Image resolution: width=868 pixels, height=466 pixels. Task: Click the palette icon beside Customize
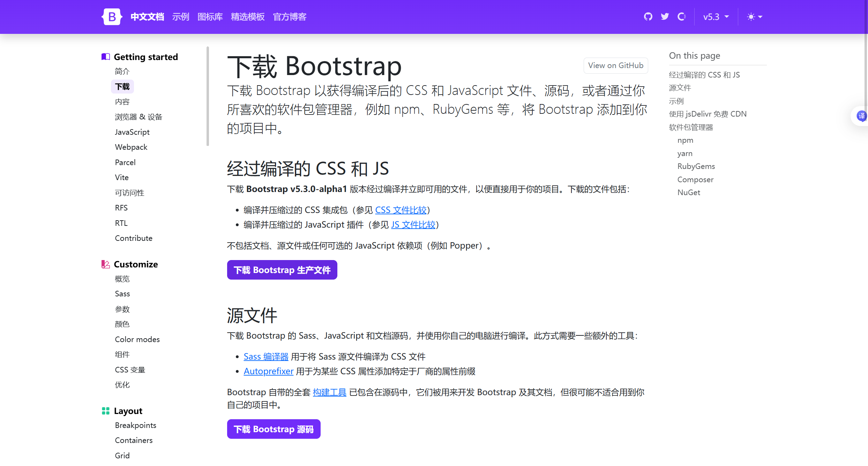point(106,264)
